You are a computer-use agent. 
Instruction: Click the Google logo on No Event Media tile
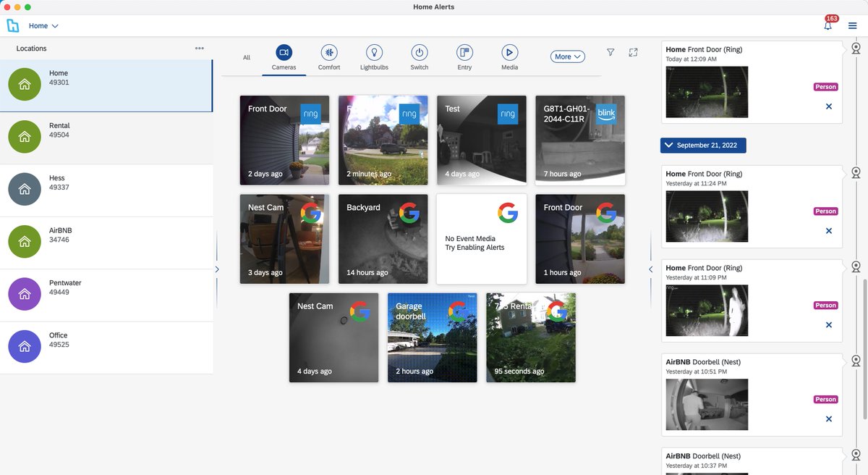pyautogui.click(x=508, y=213)
